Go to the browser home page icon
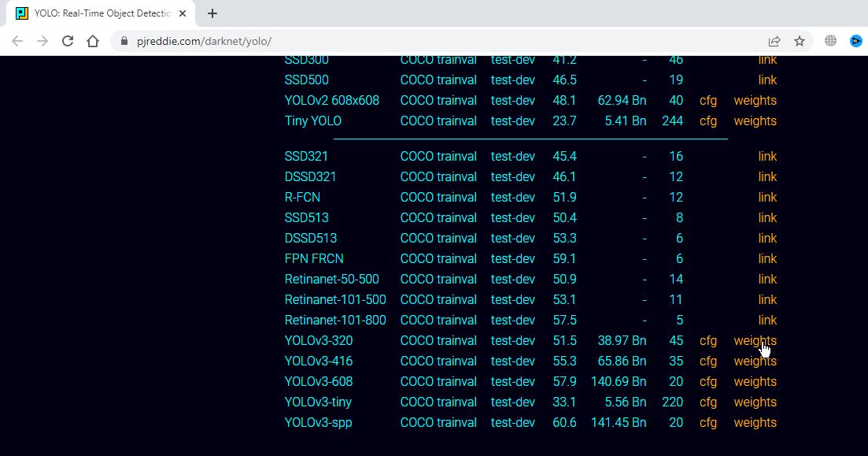The width and height of the screenshot is (868, 456). point(93,41)
